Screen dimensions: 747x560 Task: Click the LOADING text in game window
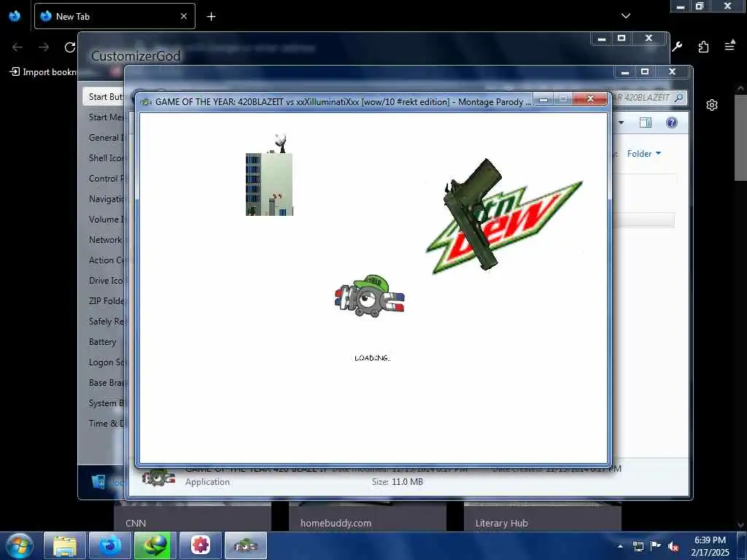(x=373, y=358)
